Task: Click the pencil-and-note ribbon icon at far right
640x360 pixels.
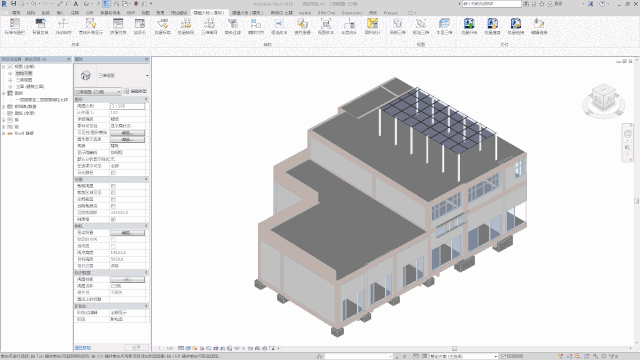Action: 539,24
